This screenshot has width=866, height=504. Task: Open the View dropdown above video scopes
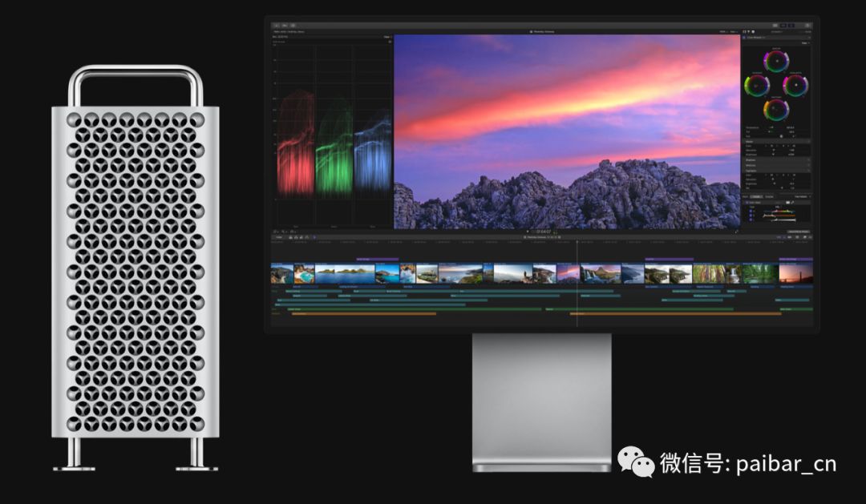coord(386,37)
